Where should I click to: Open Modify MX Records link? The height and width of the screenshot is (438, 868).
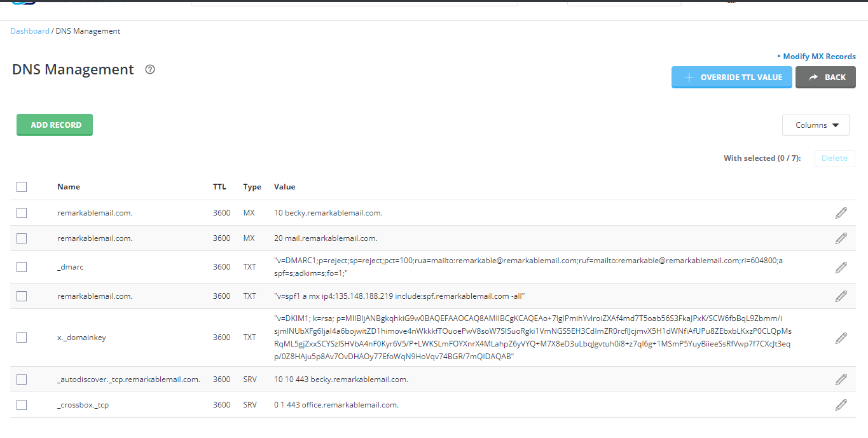818,57
